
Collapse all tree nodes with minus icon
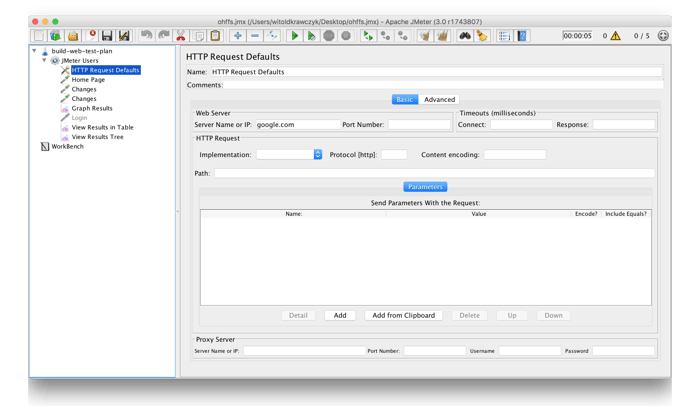255,36
